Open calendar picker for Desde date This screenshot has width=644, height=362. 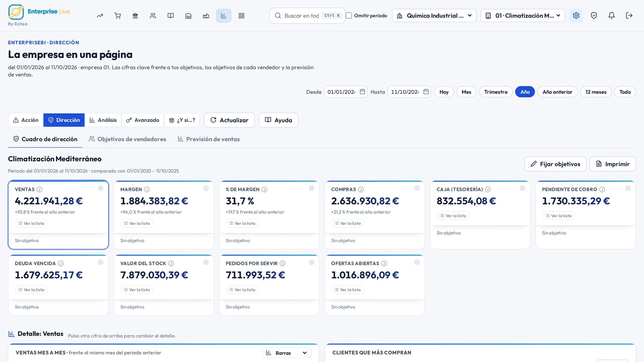362,92
